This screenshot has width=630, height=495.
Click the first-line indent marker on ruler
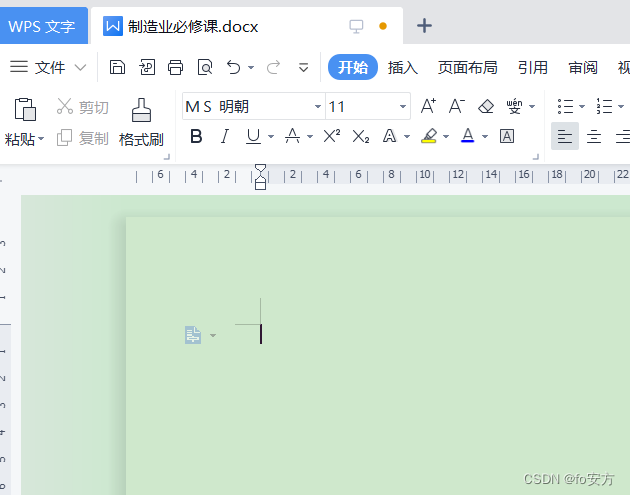coord(260,168)
